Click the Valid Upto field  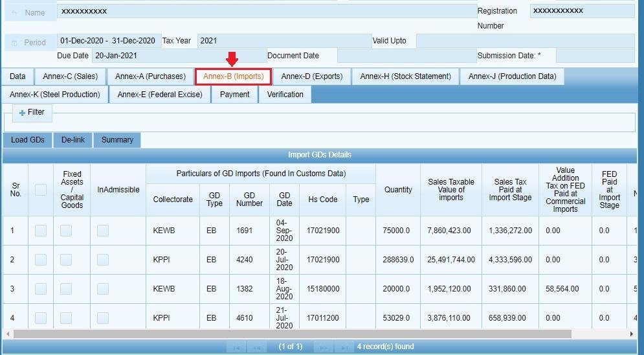(526, 41)
